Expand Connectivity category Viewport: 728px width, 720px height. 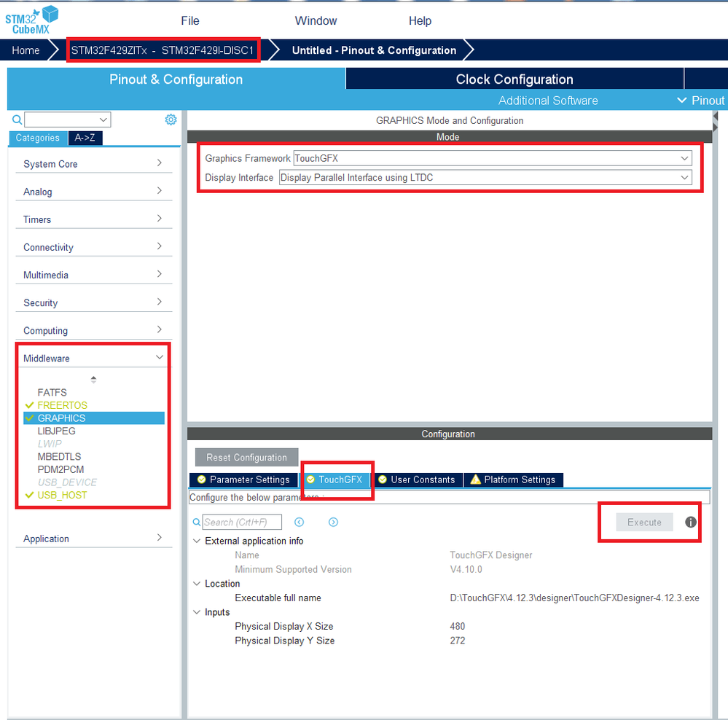[x=94, y=248]
